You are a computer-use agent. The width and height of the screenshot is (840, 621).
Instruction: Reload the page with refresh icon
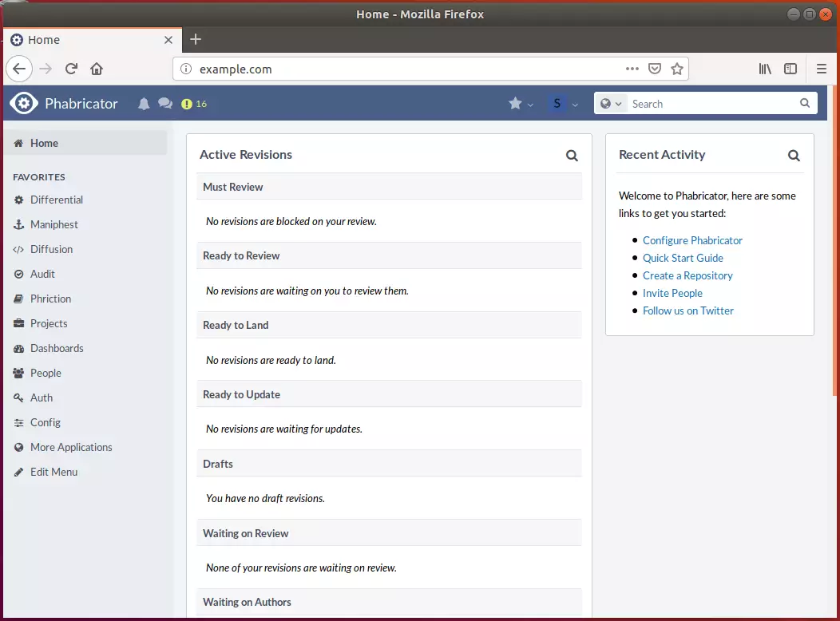click(x=71, y=69)
